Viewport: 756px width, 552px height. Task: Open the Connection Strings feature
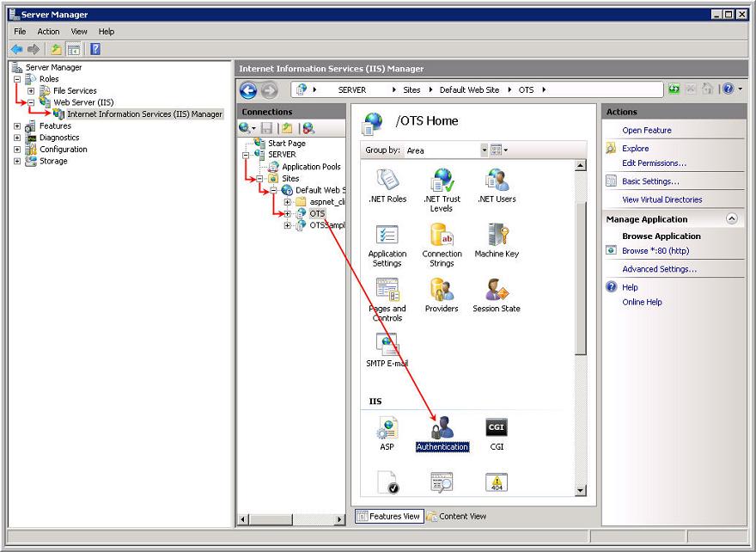tap(442, 245)
